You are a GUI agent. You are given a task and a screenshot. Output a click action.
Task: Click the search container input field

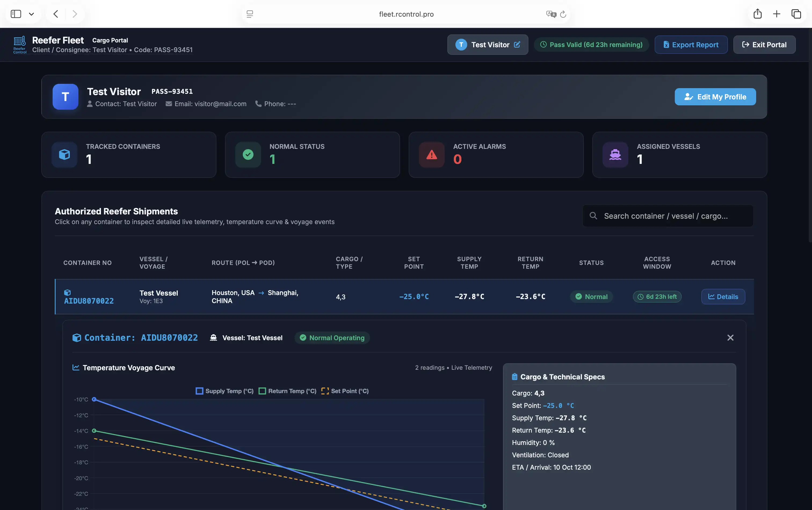point(668,216)
